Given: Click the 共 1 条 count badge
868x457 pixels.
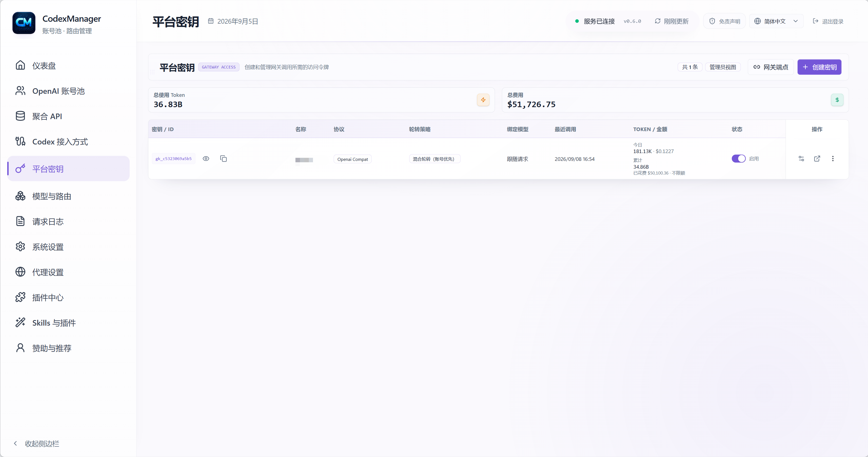Looking at the screenshot, I should click(x=690, y=67).
